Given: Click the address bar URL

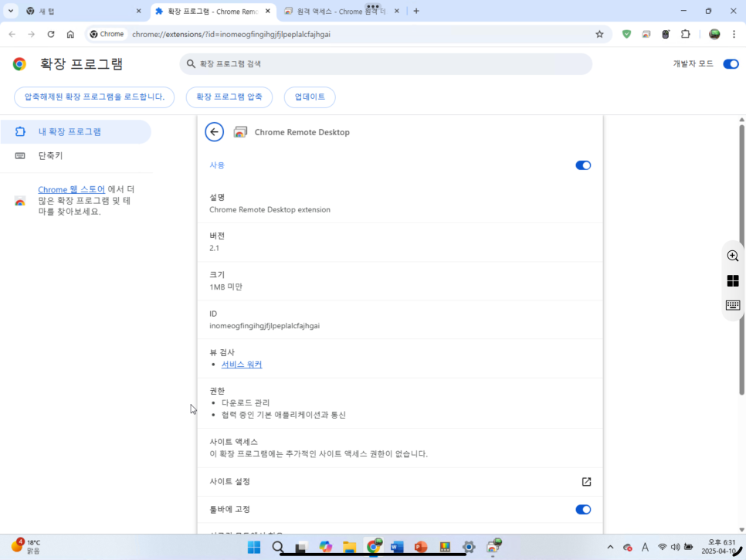Looking at the screenshot, I should pos(231,34).
